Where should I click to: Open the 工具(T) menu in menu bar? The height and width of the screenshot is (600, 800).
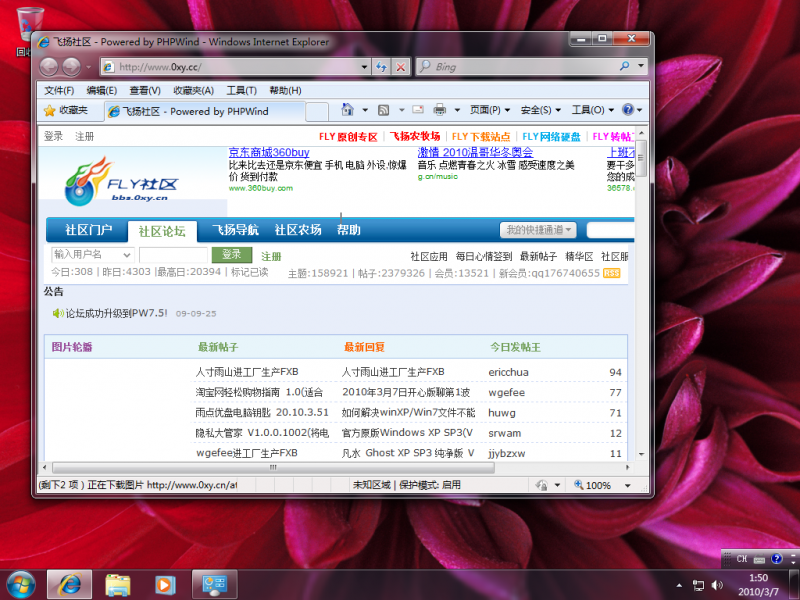pyautogui.click(x=241, y=90)
